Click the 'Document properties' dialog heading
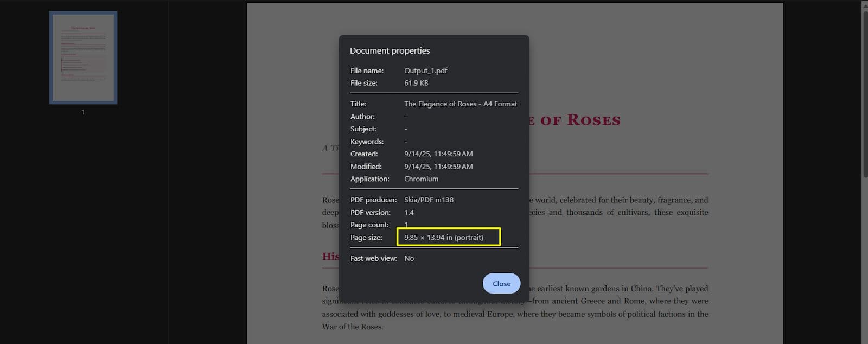 [390, 51]
